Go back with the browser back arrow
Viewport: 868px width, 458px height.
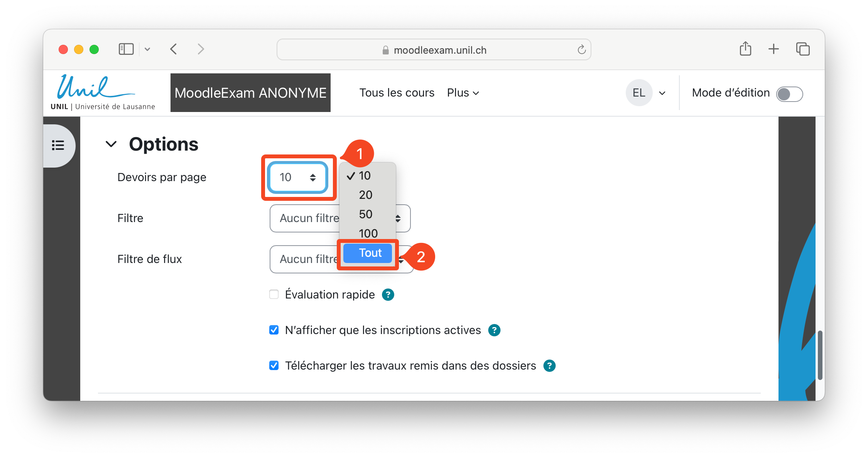tap(174, 49)
